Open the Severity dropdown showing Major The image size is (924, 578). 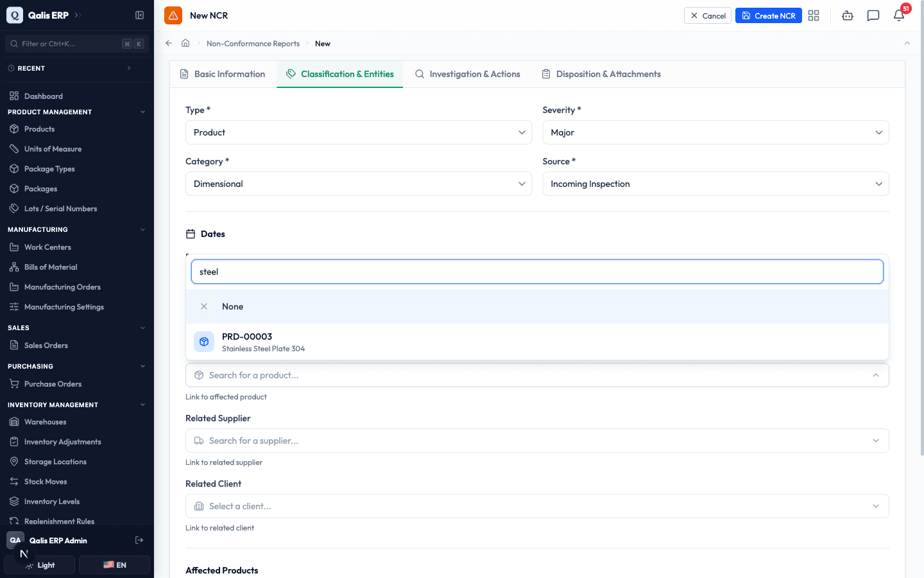tap(716, 132)
